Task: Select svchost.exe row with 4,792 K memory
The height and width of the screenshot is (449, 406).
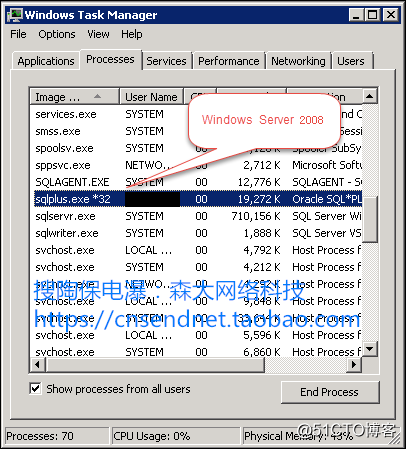Action: pos(196,250)
